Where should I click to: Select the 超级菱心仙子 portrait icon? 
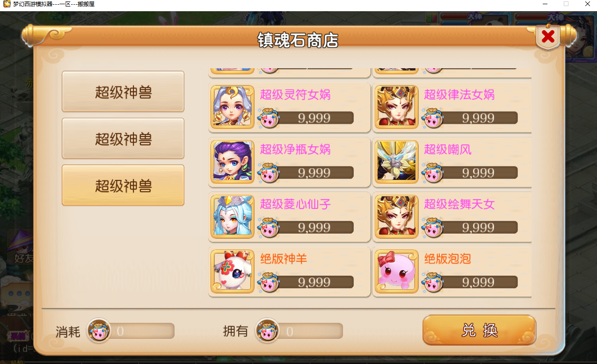(x=233, y=216)
